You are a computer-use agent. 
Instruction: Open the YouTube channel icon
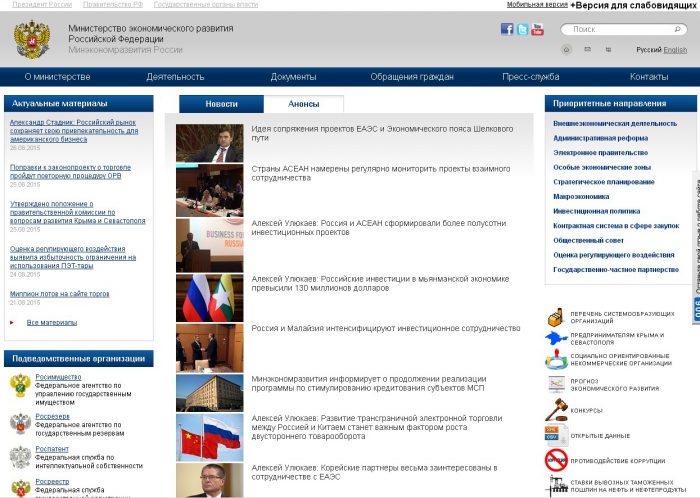pyautogui.click(x=538, y=29)
